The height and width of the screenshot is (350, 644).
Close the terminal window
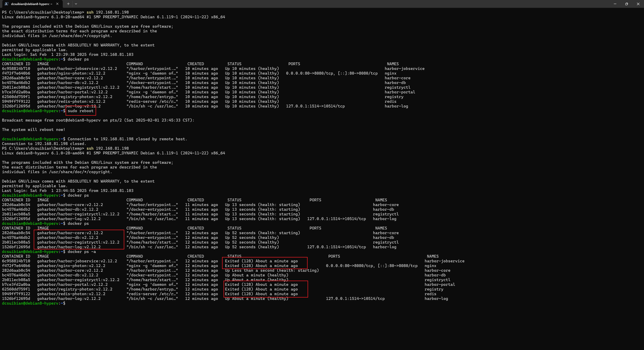(x=638, y=4)
